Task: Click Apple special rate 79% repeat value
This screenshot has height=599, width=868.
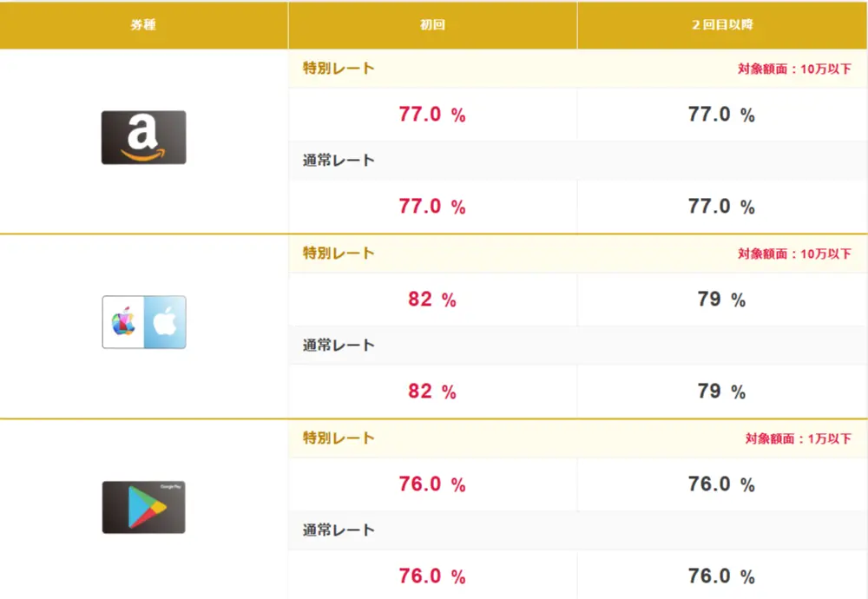Action: tap(722, 299)
